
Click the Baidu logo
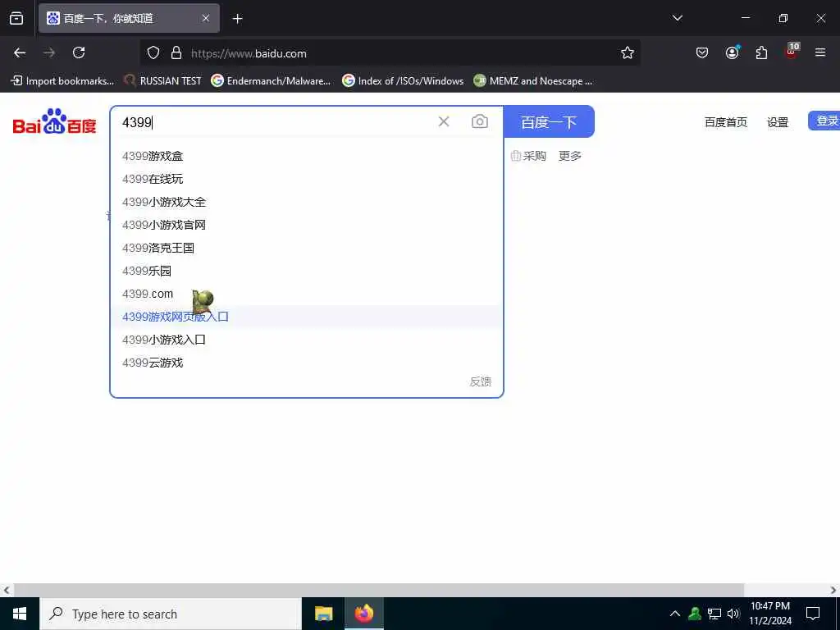pos(54,121)
